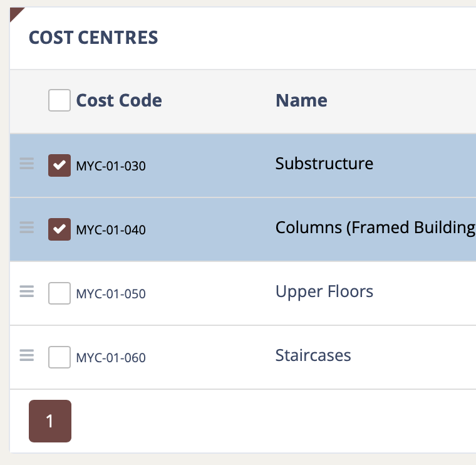Image resolution: width=476 pixels, height=465 pixels.
Task: Click the MYC-01-030 cost code text
Action: [111, 166]
